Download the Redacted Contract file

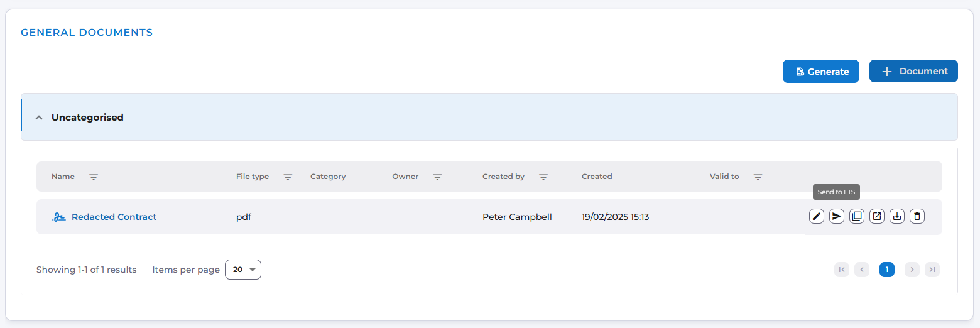(x=897, y=217)
